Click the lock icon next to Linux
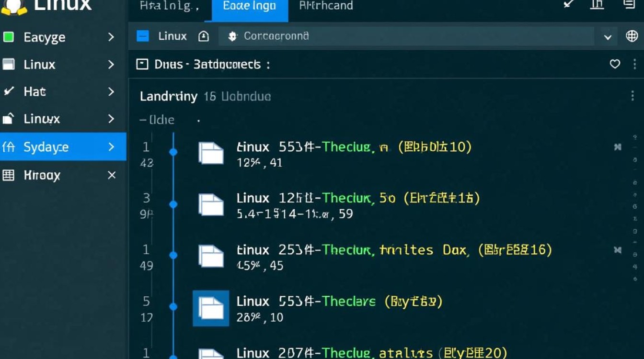The height and width of the screenshot is (359, 644). click(204, 36)
